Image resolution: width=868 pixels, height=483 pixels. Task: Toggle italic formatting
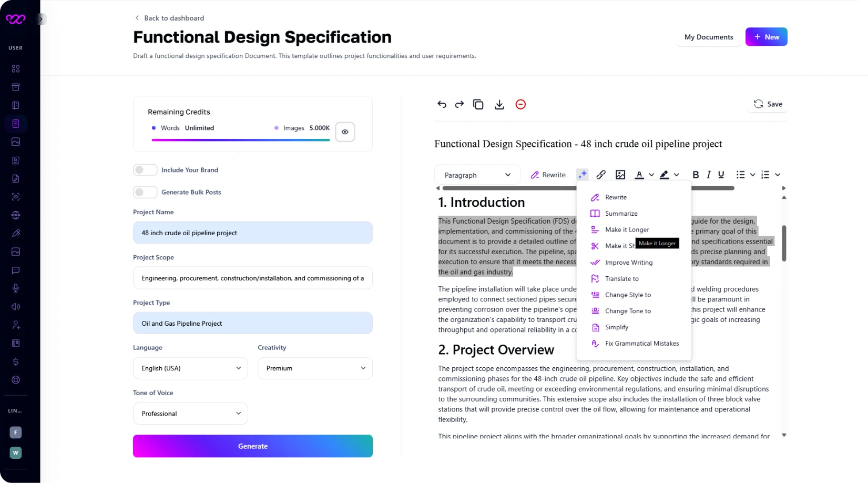click(x=709, y=175)
